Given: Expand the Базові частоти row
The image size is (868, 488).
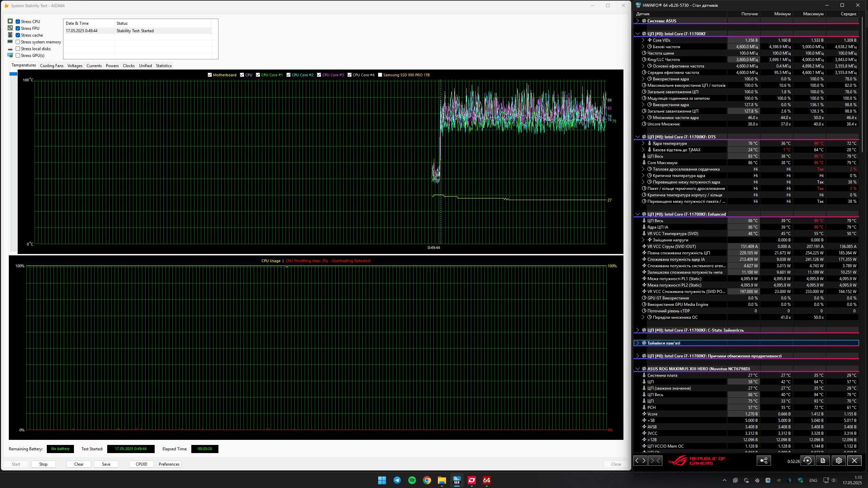Looking at the screenshot, I should coord(643,46).
